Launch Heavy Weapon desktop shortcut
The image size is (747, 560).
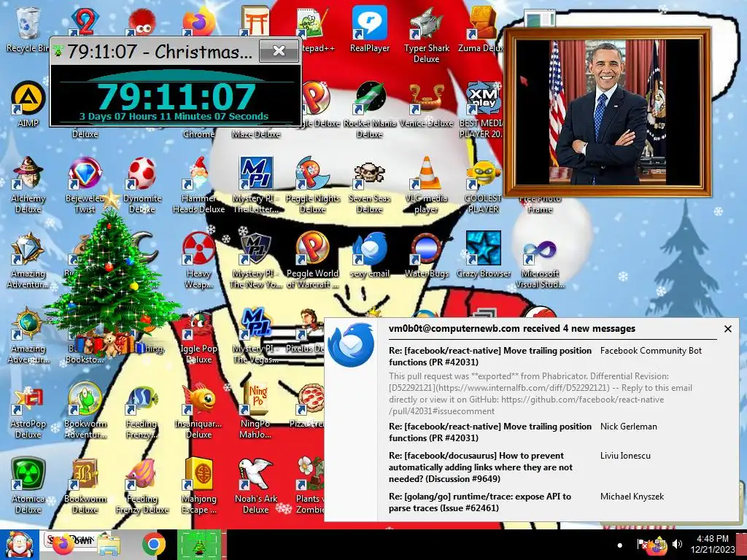pyautogui.click(x=198, y=260)
